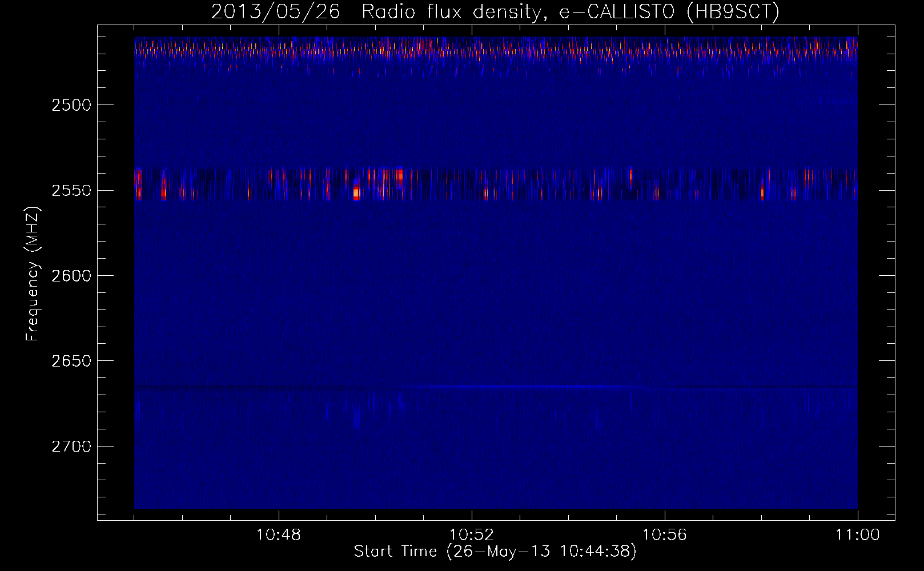Viewport: 924px width, 571px height.
Task: Click the 'Start Time (26-May-13 10:44:38)' label
Action: [495, 552]
